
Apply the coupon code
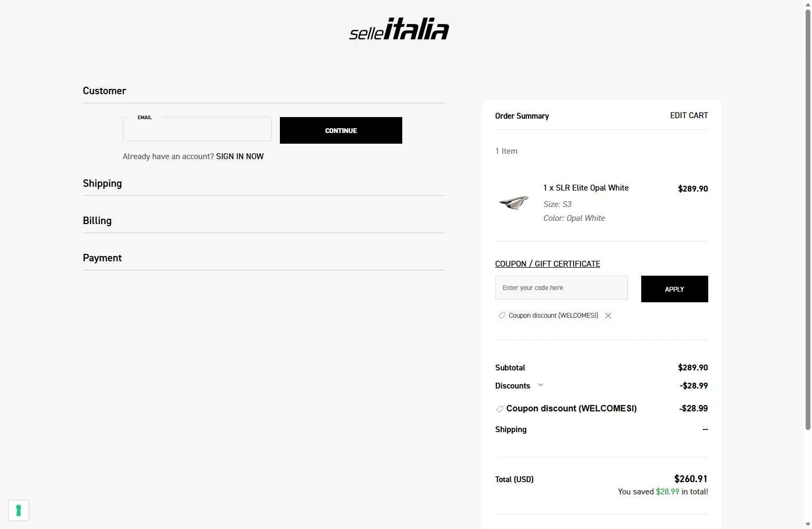[674, 289]
